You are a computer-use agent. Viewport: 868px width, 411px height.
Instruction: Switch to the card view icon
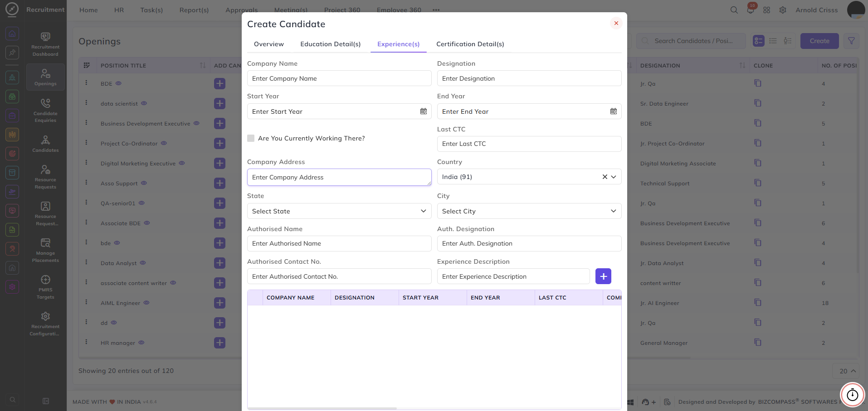coord(759,41)
